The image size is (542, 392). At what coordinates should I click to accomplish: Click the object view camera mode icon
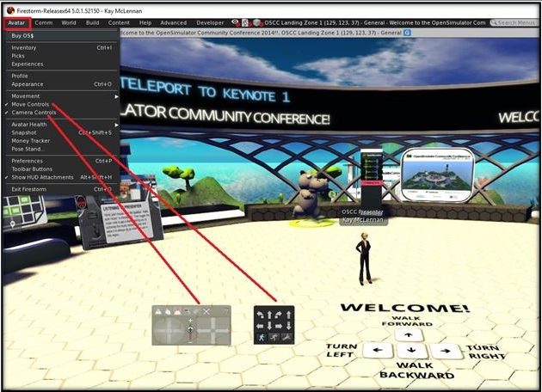tap(187, 312)
